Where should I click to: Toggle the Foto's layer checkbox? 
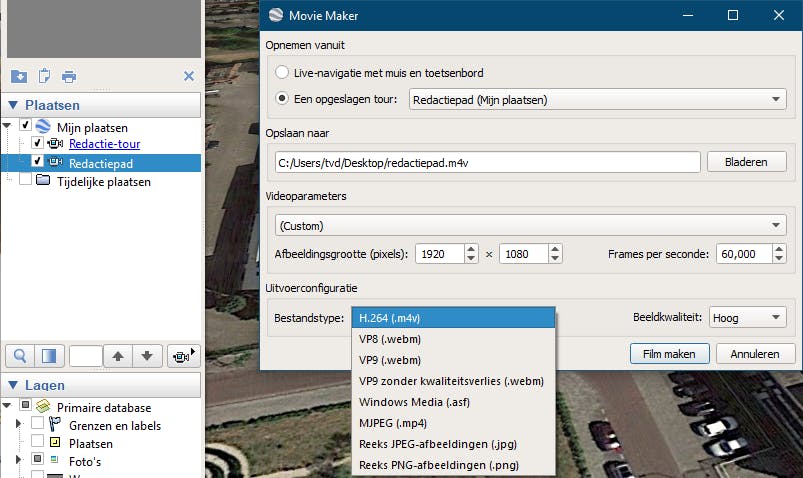[37, 459]
